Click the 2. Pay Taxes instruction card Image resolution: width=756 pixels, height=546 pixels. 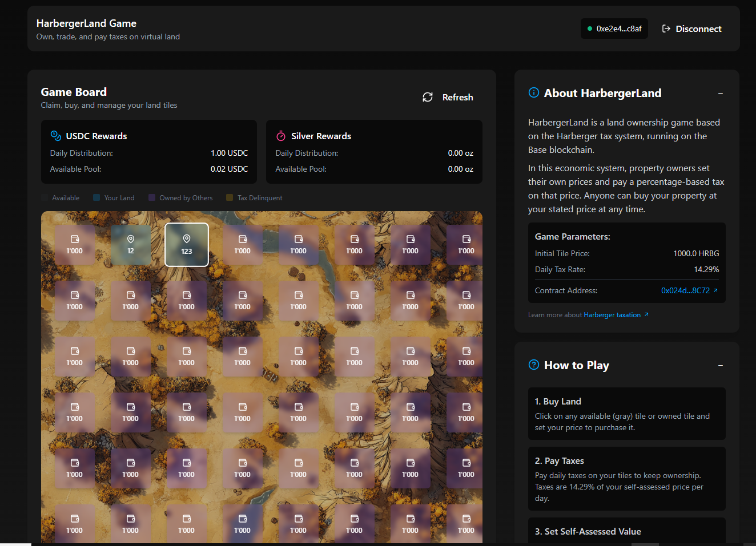(626, 479)
